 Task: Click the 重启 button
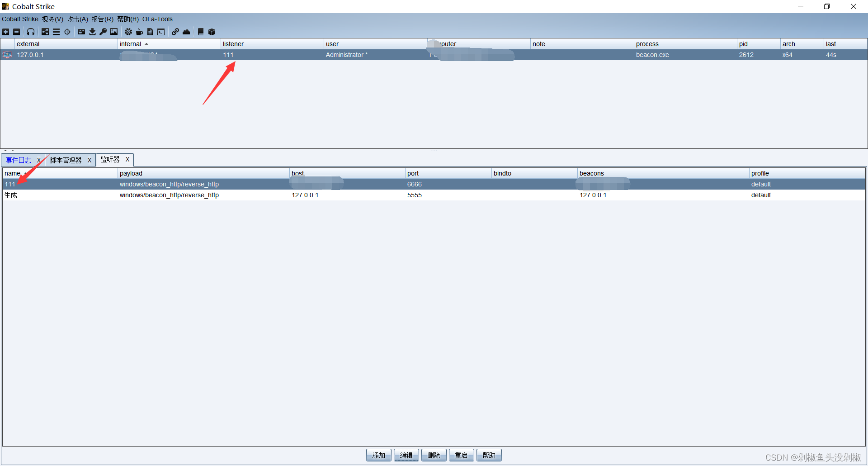click(x=462, y=455)
